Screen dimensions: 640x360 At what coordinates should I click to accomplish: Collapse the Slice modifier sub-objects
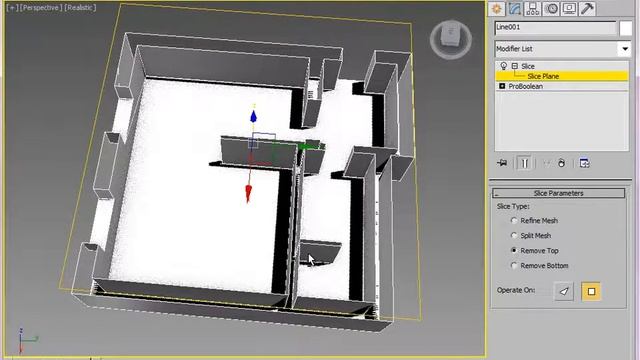(515, 66)
